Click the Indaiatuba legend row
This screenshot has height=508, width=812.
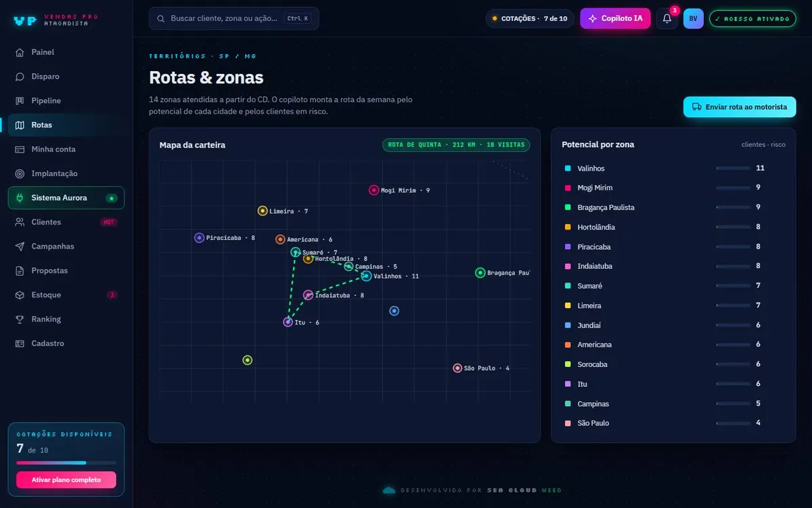(673, 266)
